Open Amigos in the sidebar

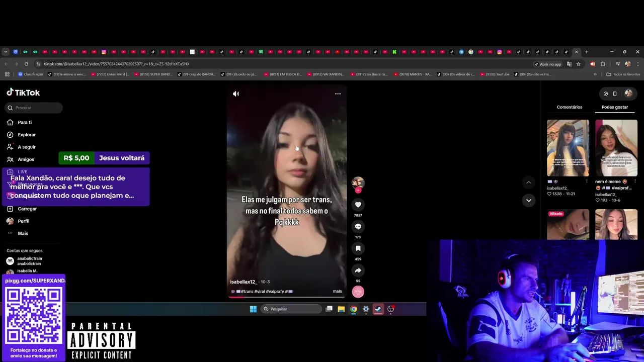point(26,159)
